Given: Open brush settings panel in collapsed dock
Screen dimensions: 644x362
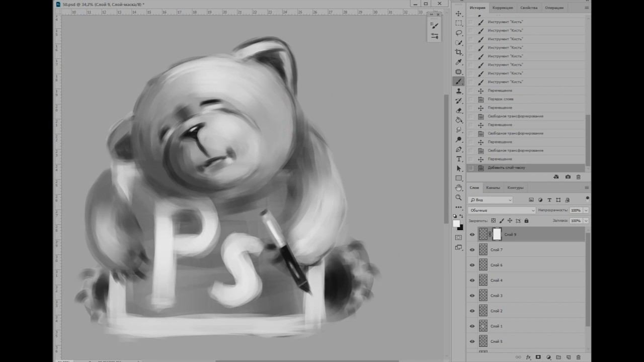Looking at the screenshot, I should [x=435, y=26].
